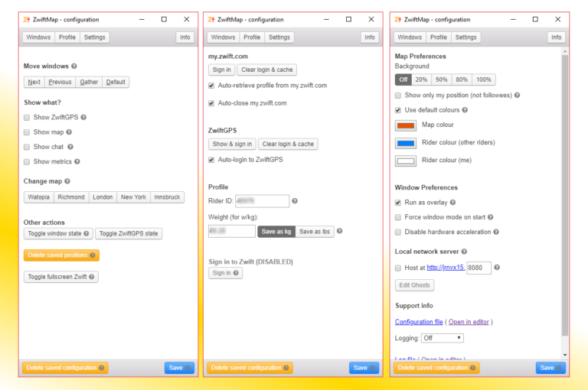The width and height of the screenshot is (588, 390).
Task: Click the Rider ID input field
Action: pyautogui.click(x=262, y=201)
